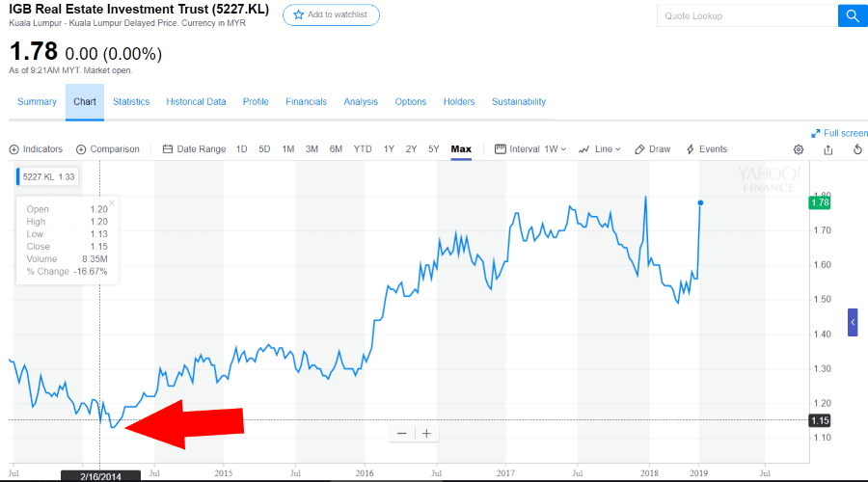Select the Max range
Viewport: 868px width, 482px height.
(x=461, y=149)
